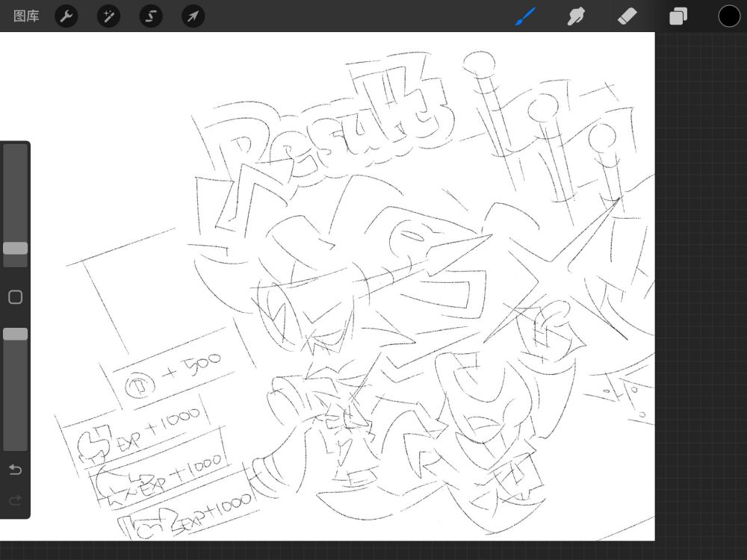Image resolution: width=747 pixels, height=560 pixels.
Task: Activate the Selection S-shaped tool
Action: (x=151, y=16)
